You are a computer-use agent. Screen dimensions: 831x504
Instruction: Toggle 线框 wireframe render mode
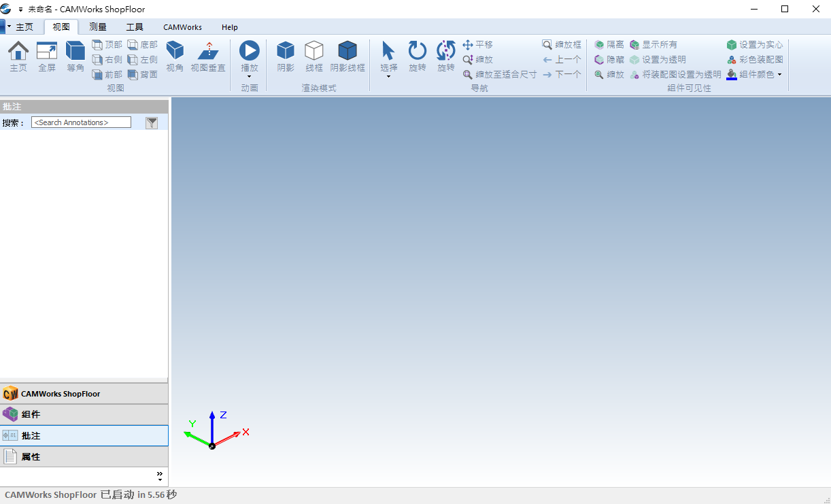tap(314, 52)
